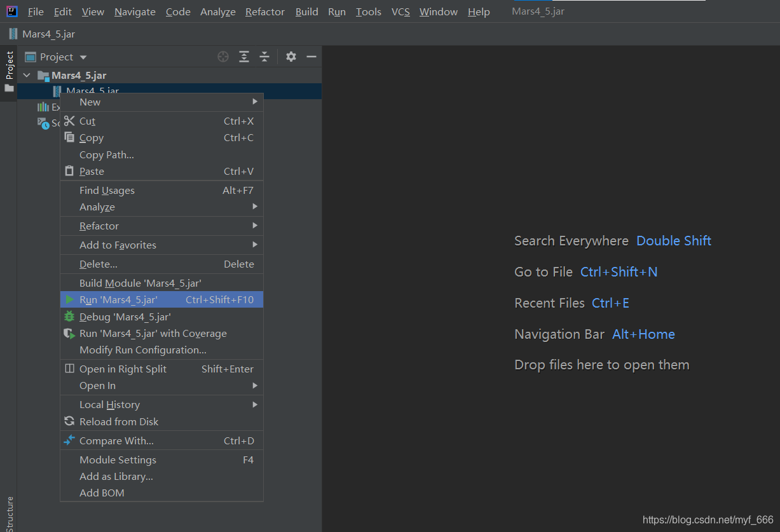Click the jar icon in navigation bar
780x532 pixels.
coord(13,34)
